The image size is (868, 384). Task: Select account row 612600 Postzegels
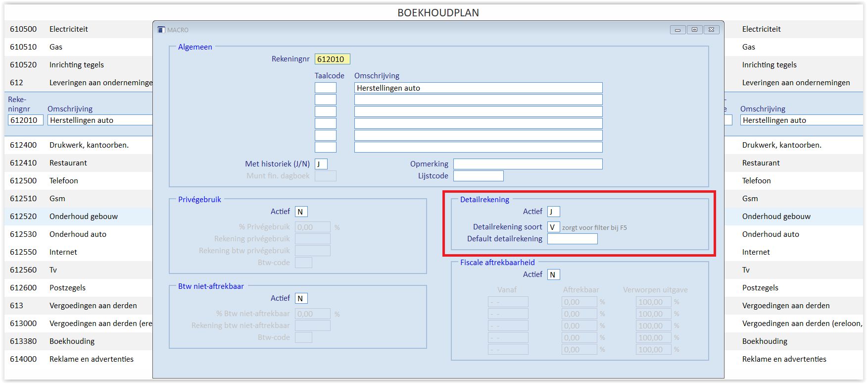[79, 288]
